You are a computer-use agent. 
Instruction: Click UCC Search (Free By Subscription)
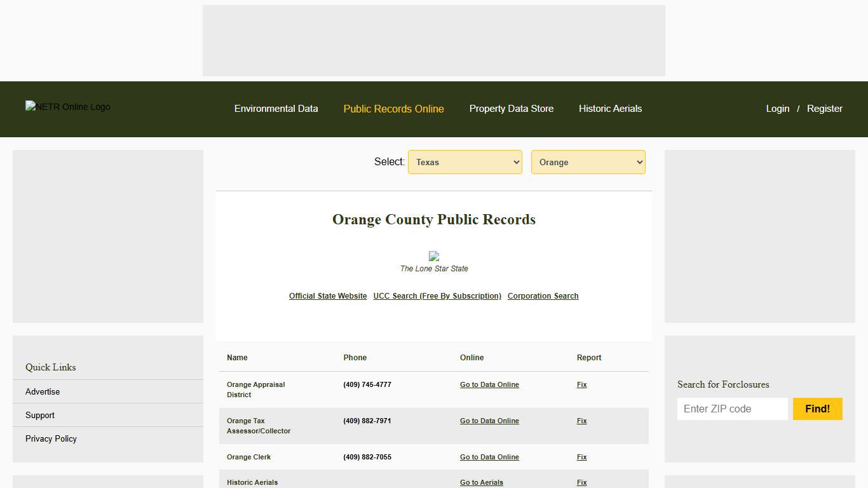pos(437,295)
